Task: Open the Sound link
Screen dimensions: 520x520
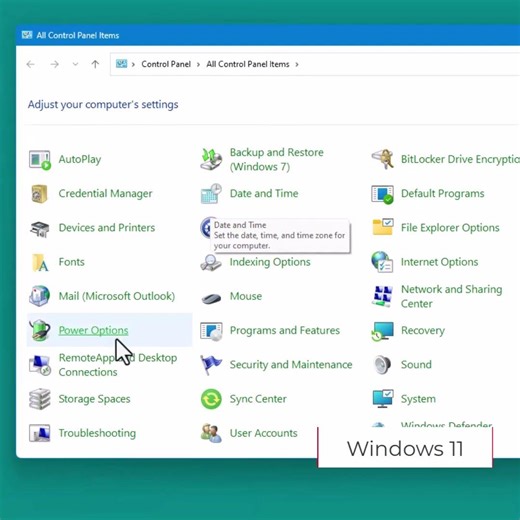Action: pos(416,365)
